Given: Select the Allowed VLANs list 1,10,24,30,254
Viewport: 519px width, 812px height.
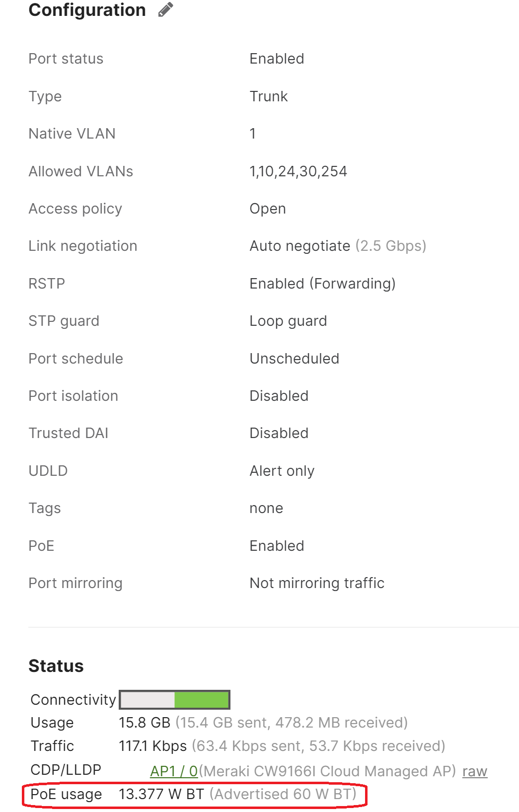Looking at the screenshot, I should 298,171.
